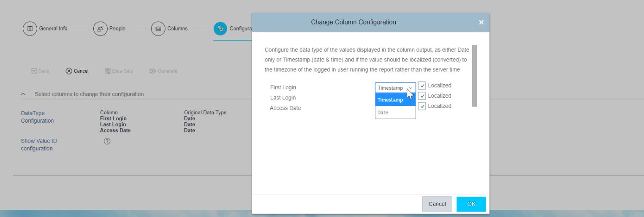
Task: Click the Column header text
Action: (109, 113)
